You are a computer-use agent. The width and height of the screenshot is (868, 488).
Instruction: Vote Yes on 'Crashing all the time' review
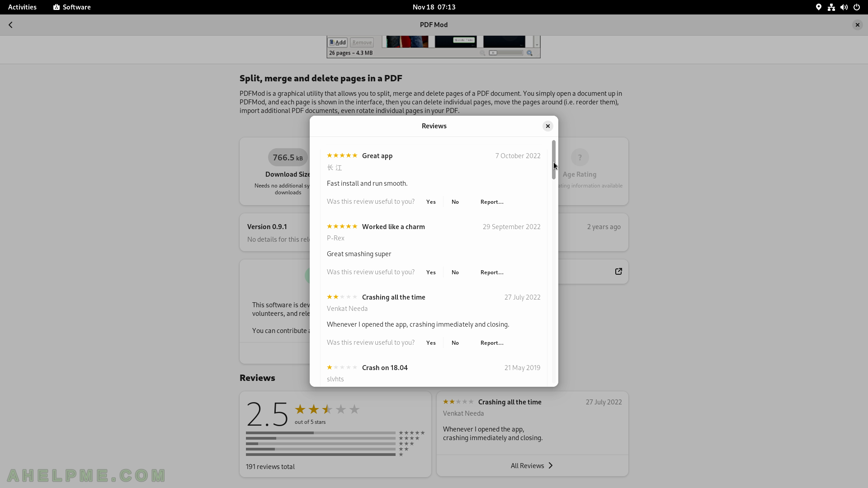[431, 343]
